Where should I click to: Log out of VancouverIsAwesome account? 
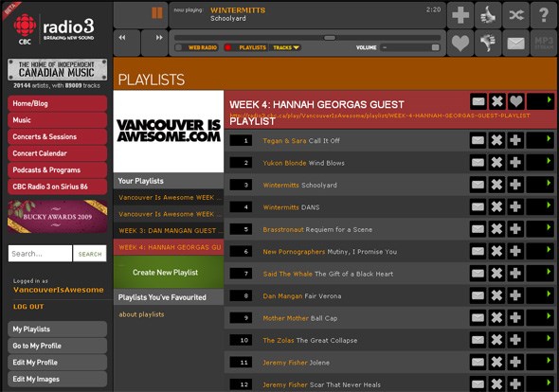pyautogui.click(x=28, y=307)
